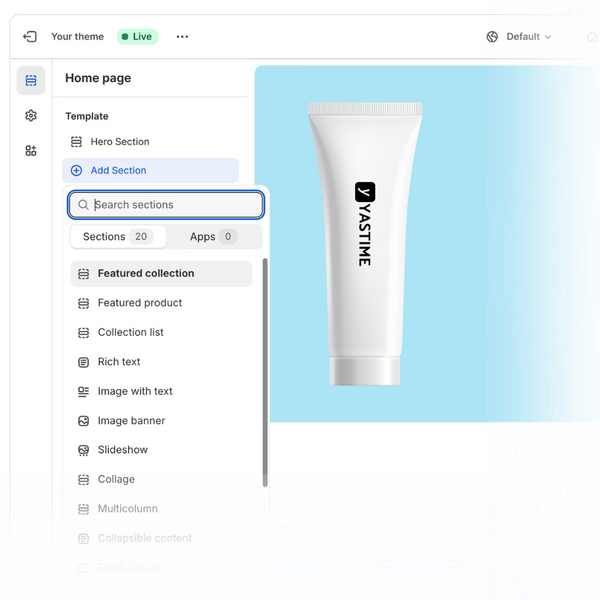Select the Sections sidebar icon
Image resolution: width=600 pixels, height=600 pixels.
[x=31, y=81]
